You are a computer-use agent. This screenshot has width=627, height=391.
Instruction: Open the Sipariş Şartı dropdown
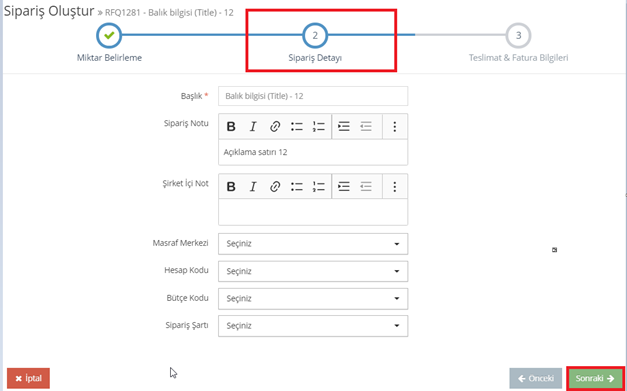(x=313, y=326)
